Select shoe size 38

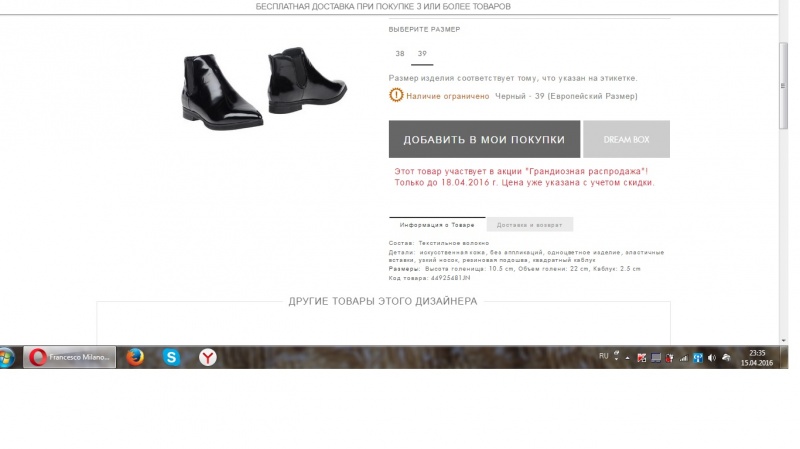[400, 54]
